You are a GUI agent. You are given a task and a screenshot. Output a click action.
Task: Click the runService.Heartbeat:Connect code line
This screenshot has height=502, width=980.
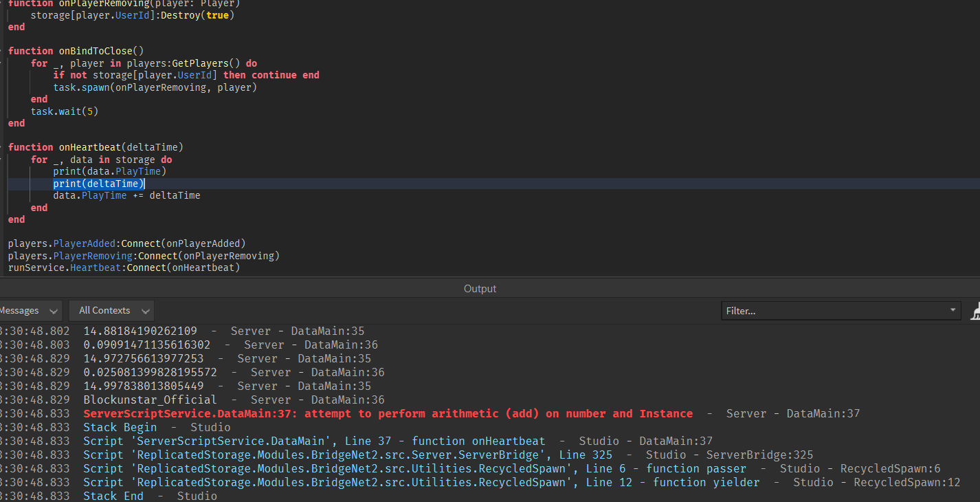click(x=124, y=268)
